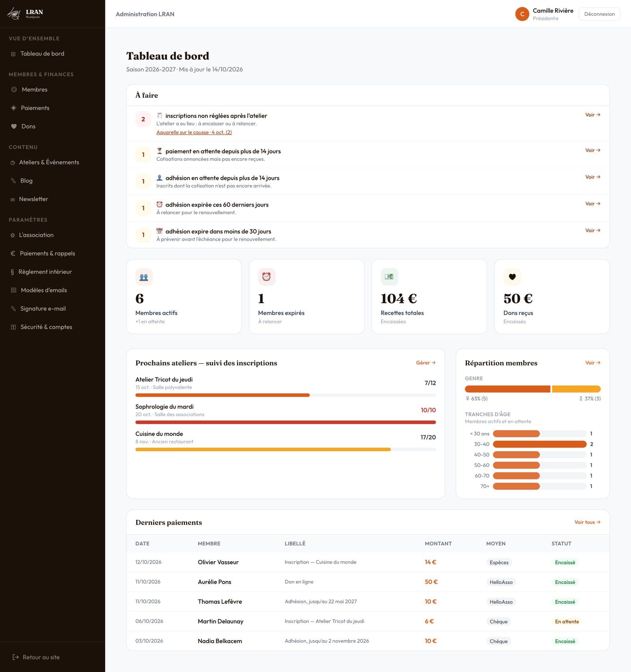Click the Cuisine du monde progress bar
This screenshot has height=672, width=631.
286,450
